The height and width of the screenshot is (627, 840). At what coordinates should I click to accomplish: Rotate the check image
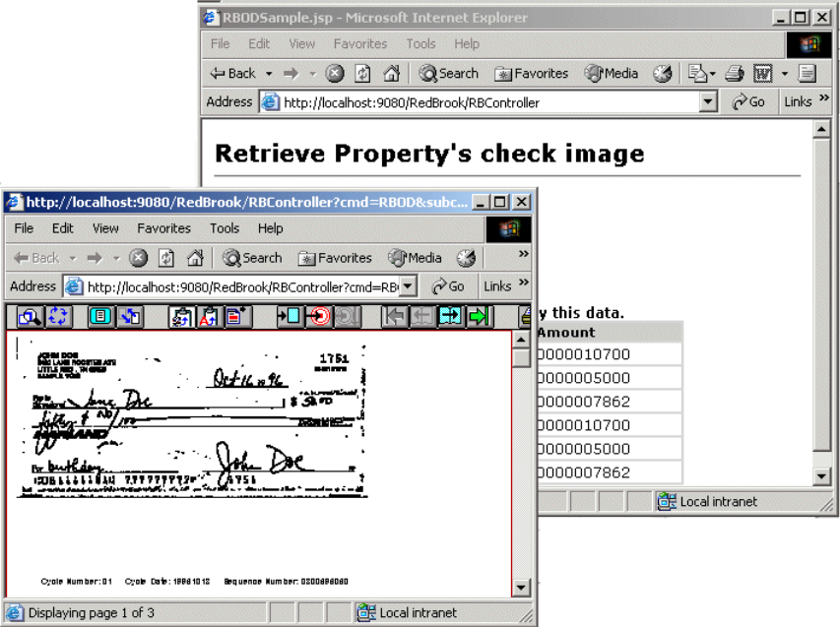pyautogui.click(x=56, y=315)
